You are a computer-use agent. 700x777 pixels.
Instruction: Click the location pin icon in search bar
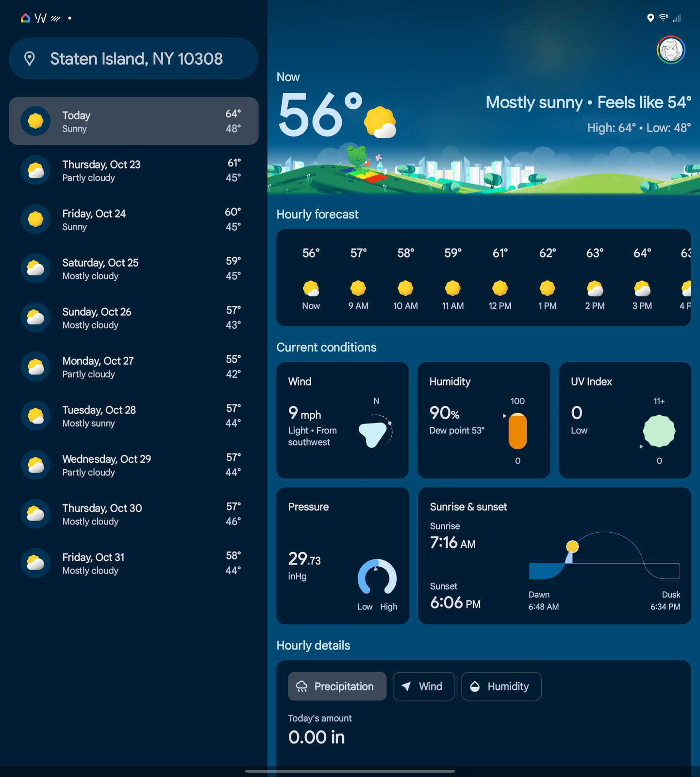pyautogui.click(x=30, y=59)
